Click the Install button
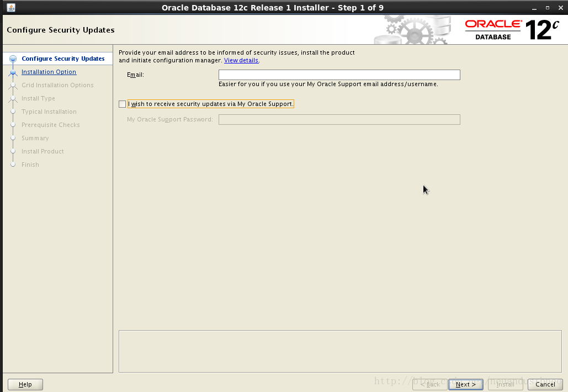568x392 pixels. (x=505, y=384)
